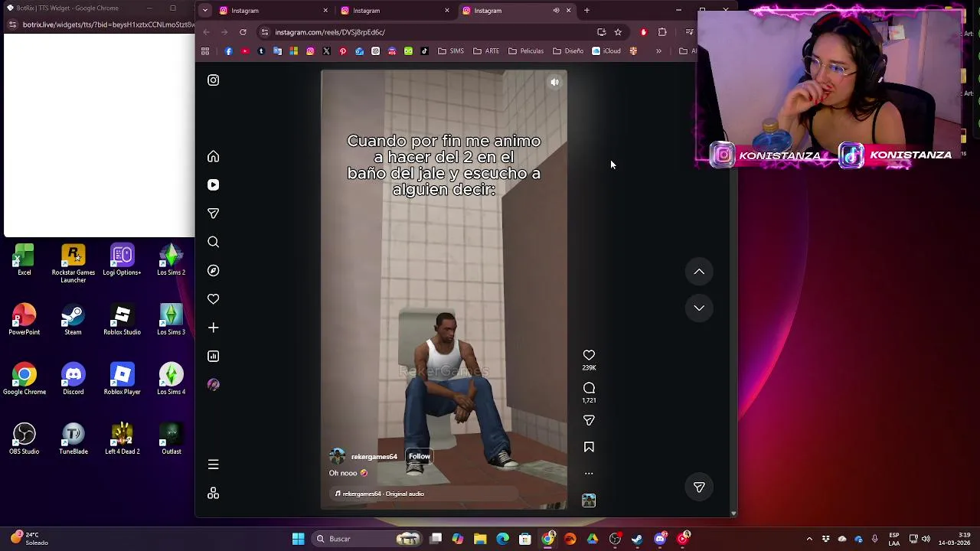
Task: Open a new browser tab
Action: click(586, 11)
